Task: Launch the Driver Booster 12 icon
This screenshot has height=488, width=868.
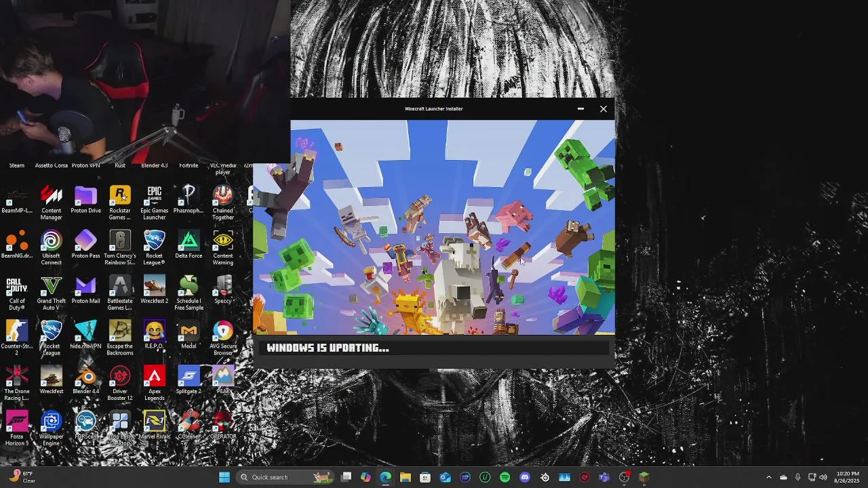Action: point(120,384)
